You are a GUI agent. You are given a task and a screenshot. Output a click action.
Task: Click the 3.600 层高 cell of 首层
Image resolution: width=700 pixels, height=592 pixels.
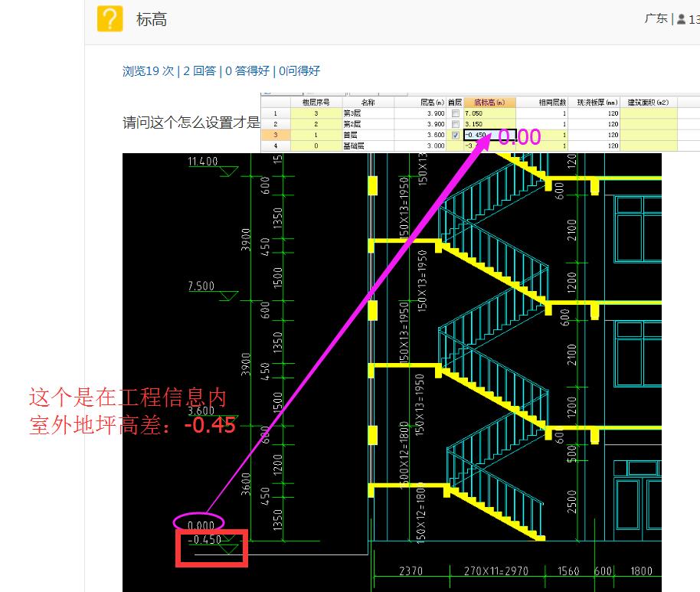coord(420,135)
